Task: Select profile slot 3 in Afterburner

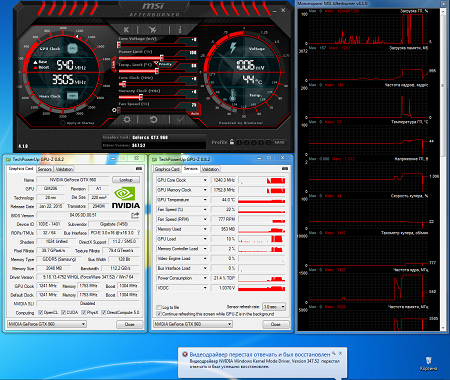Action: [x=254, y=142]
